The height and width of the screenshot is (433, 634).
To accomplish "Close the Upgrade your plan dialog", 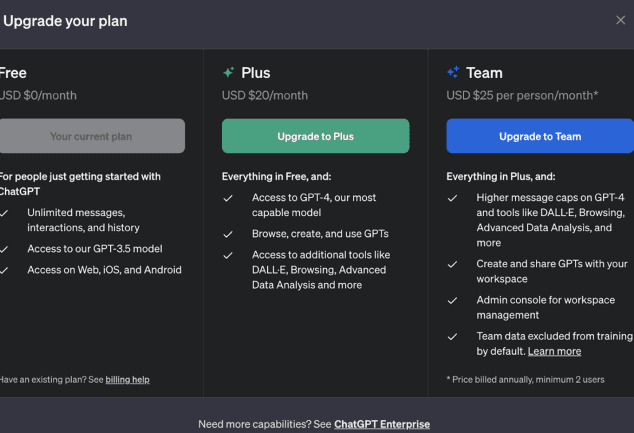I will pos(620,20).
